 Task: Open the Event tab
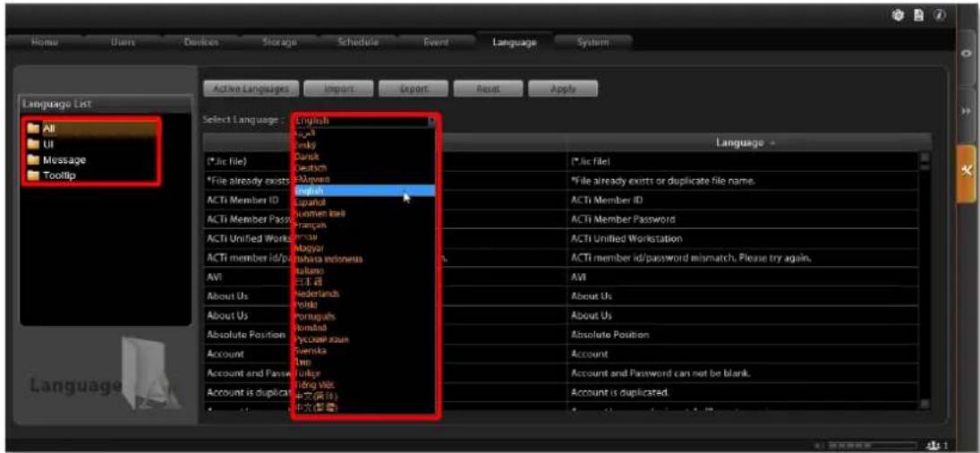436,42
